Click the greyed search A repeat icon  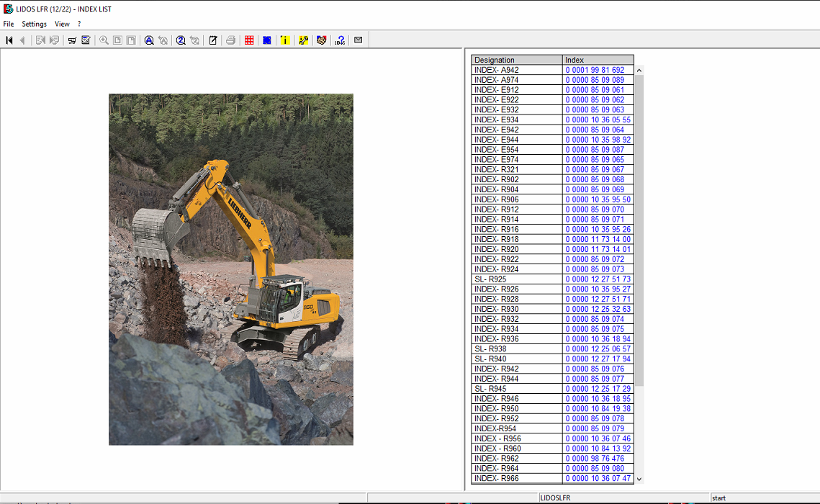click(x=163, y=40)
